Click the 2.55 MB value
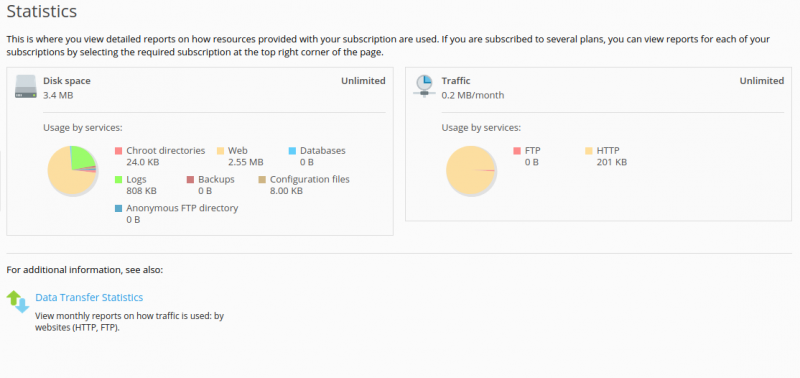Screen dimensions: 800x378 click(246, 162)
